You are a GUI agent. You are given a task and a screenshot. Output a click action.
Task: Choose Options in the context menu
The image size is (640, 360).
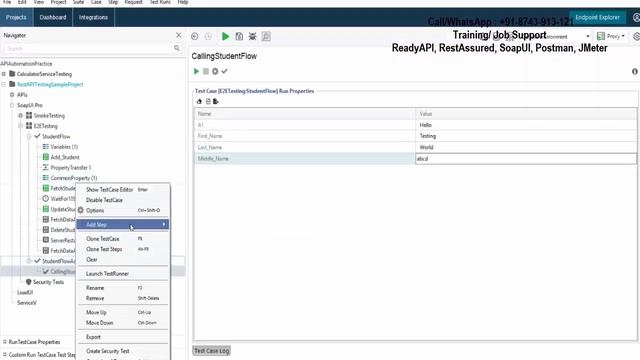pos(122,210)
